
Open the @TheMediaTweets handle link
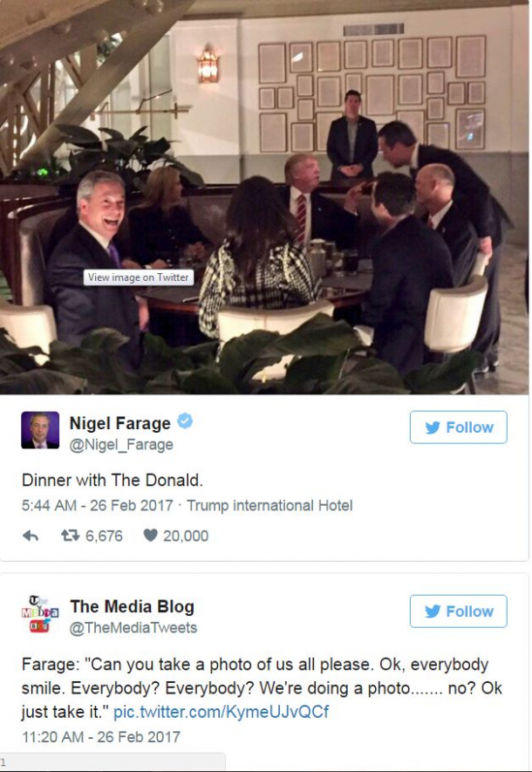(x=133, y=628)
